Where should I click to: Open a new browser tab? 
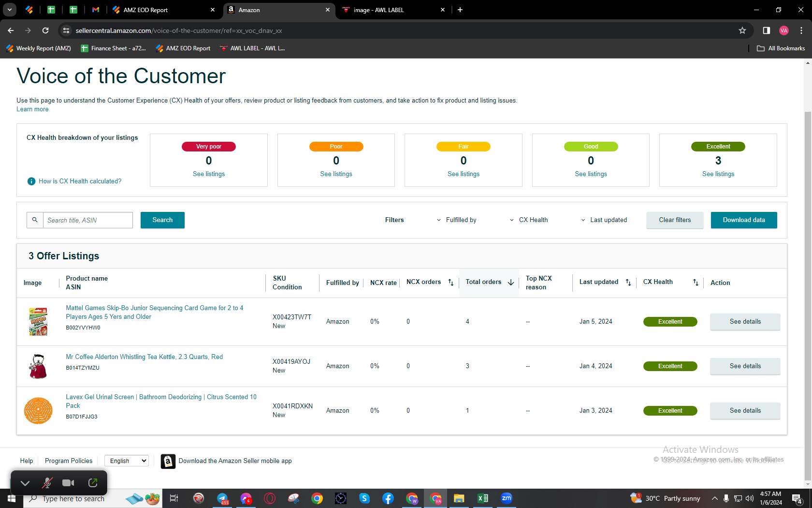pos(460,10)
